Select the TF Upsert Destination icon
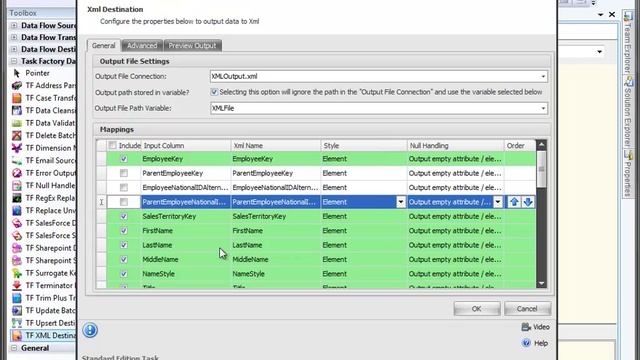The width and height of the screenshot is (640, 360). coord(17,323)
